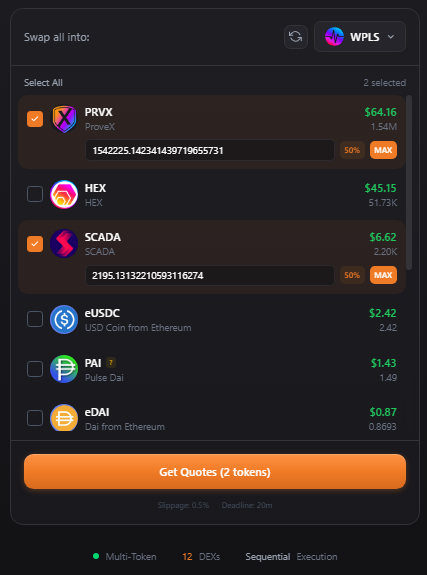This screenshot has height=575, width=427.
Task: Click the HEX token logo
Action: coord(64,194)
